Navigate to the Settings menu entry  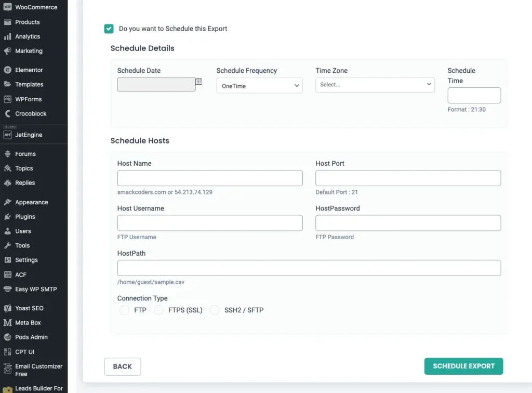[9, 260]
